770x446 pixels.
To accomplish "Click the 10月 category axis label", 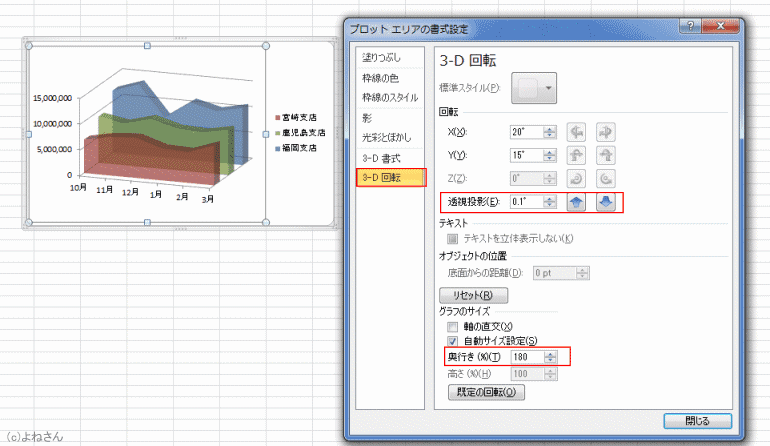I will click(x=78, y=188).
